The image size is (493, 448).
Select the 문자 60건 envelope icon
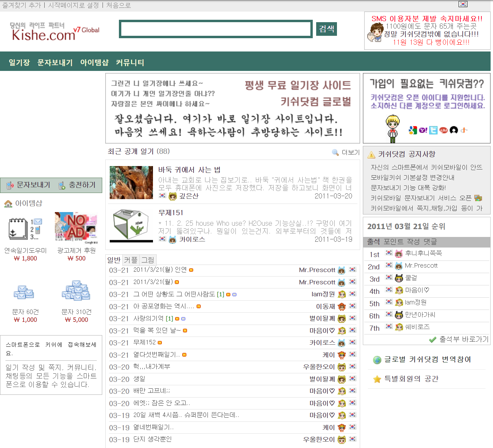tap(24, 292)
